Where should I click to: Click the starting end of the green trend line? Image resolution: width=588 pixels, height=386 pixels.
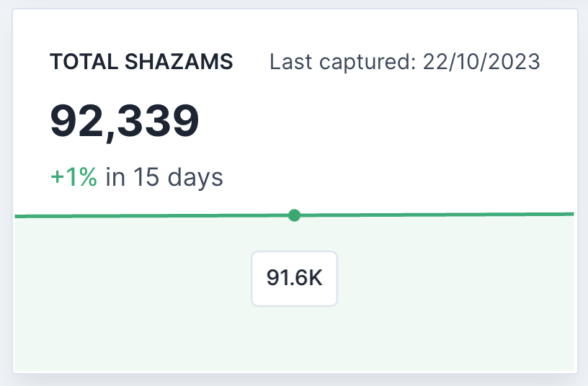pos(17,216)
